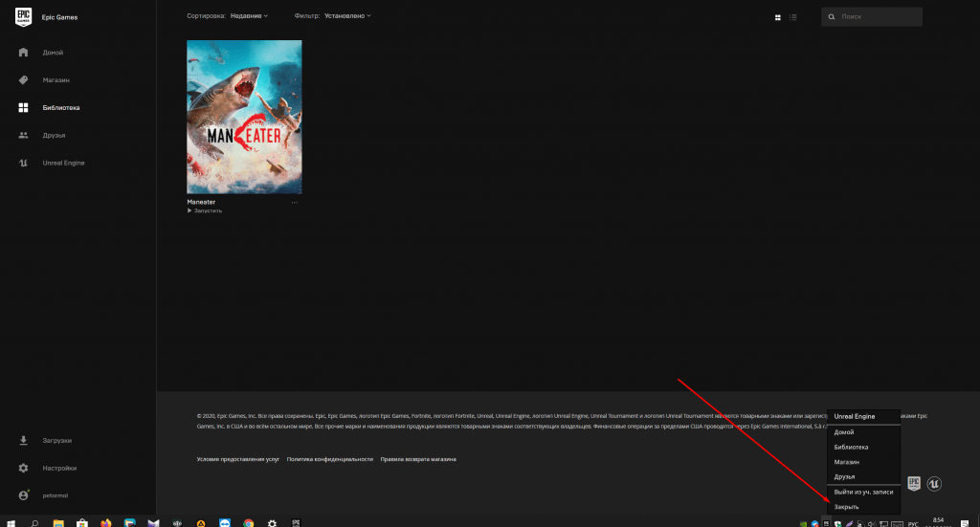This screenshot has height=527, width=980.
Task: Select Закрыть in the tray context menu
Action: (x=847, y=506)
